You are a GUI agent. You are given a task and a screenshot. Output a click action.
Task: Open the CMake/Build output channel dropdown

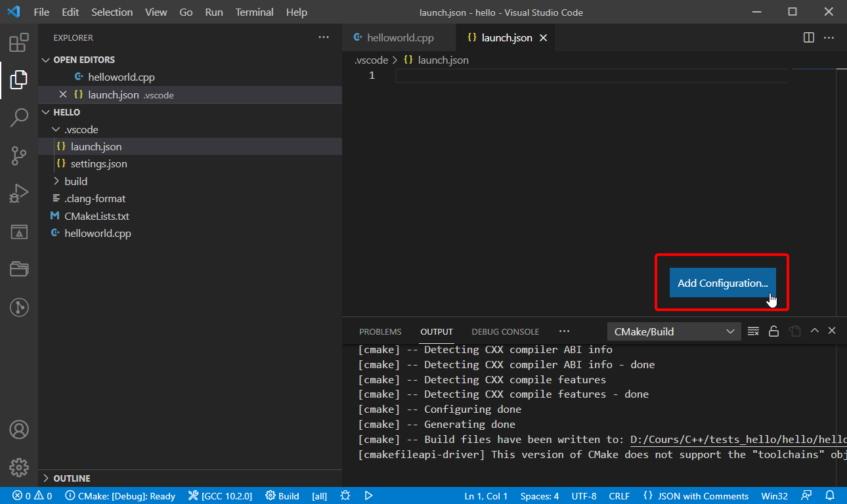[674, 331]
